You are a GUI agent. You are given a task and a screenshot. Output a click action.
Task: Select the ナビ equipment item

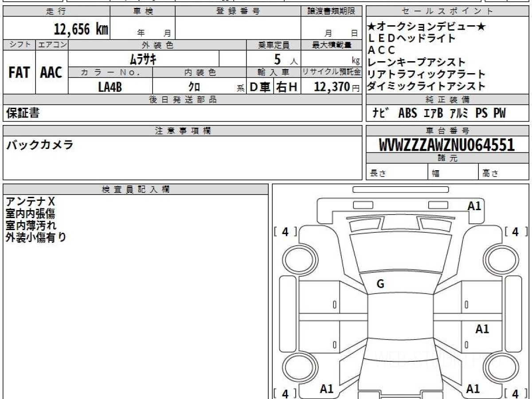point(381,113)
